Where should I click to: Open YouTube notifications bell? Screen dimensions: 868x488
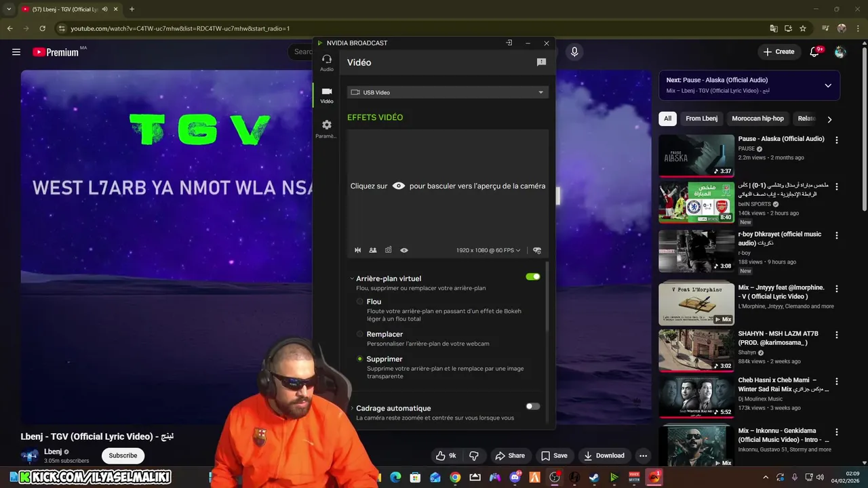click(815, 52)
